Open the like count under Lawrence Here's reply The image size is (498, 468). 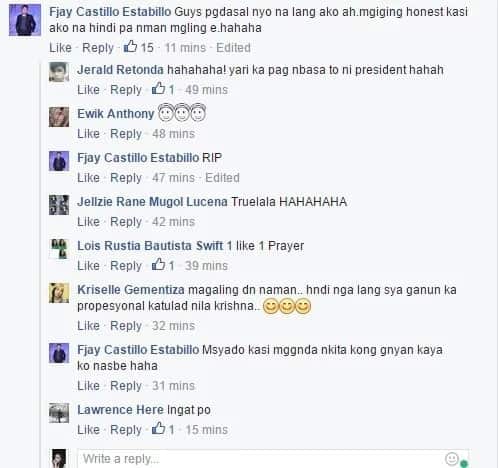point(163,429)
